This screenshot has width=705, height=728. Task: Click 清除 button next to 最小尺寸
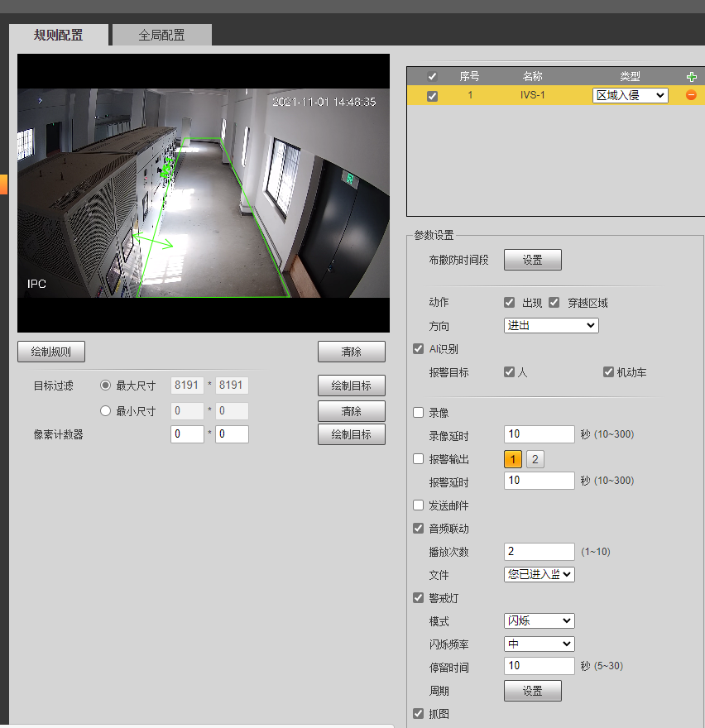tap(351, 411)
